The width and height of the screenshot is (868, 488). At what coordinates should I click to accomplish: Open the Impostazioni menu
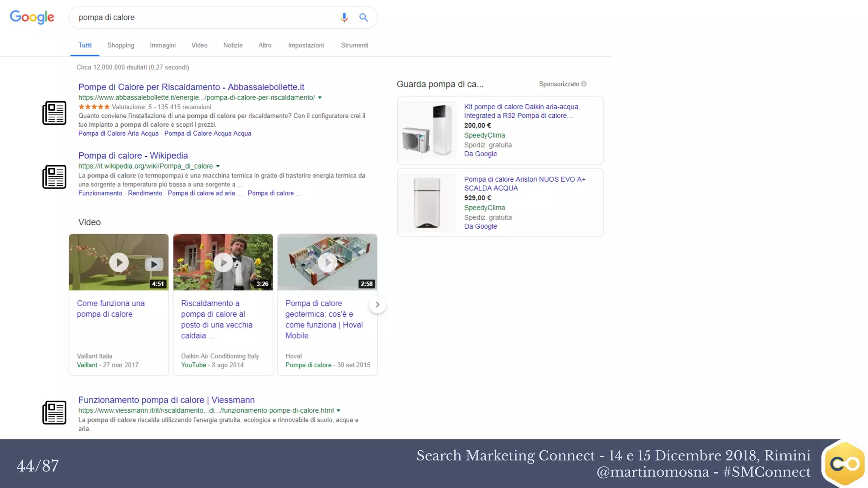point(306,45)
